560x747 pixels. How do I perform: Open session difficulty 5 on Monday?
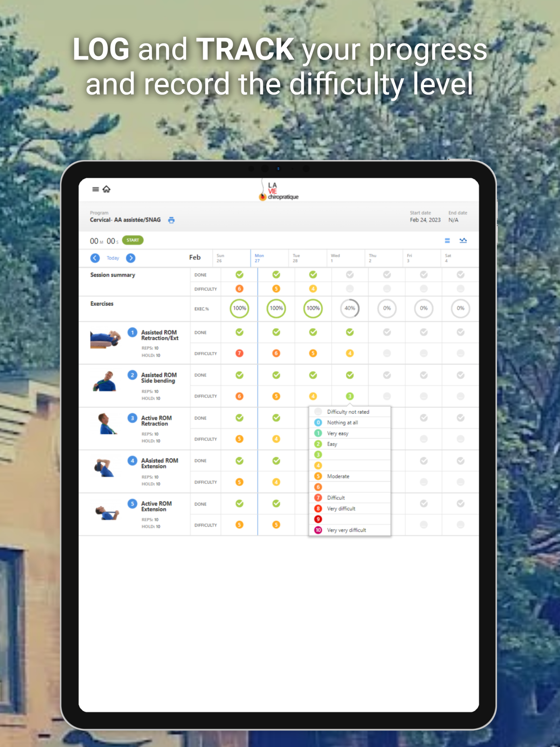[x=276, y=289]
